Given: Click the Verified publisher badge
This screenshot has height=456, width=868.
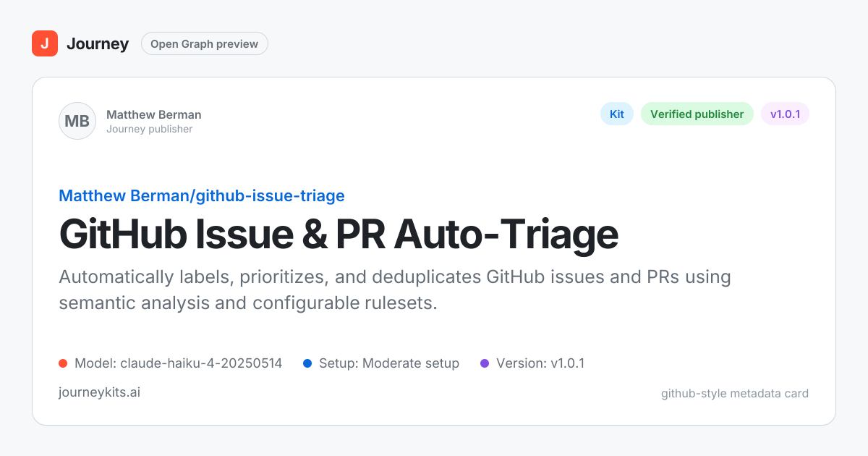Looking at the screenshot, I should (x=697, y=114).
